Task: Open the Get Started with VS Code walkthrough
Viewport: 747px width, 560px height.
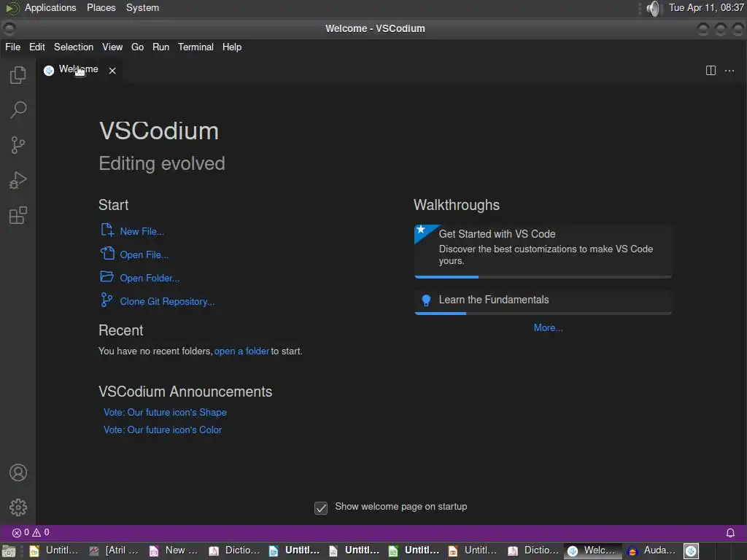Action: point(543,251)
